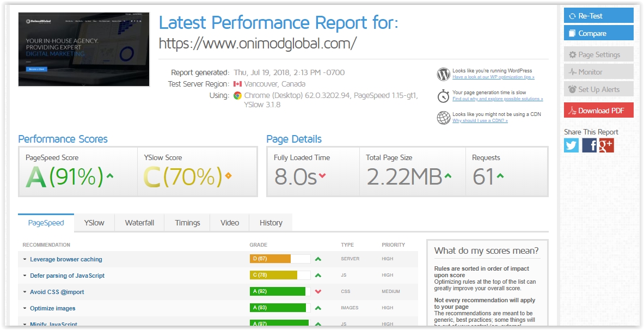
Task: Switch to the YSlow tab
Action: [94, 223]
